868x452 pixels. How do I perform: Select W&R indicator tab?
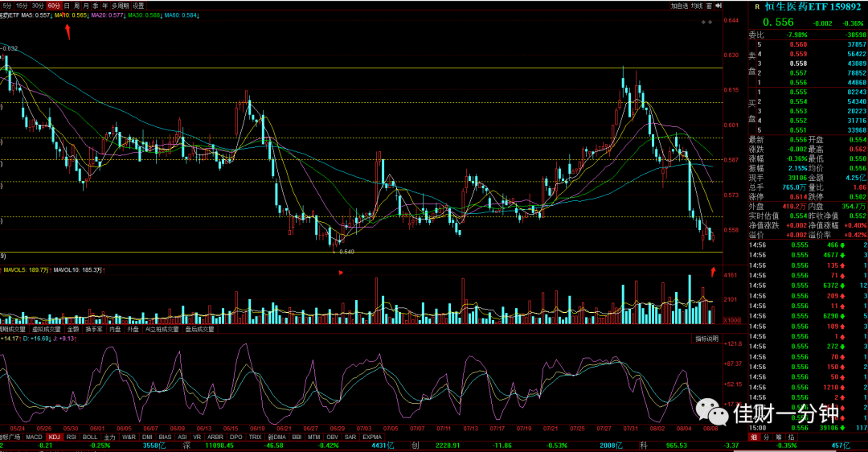[x=129, y=437]
